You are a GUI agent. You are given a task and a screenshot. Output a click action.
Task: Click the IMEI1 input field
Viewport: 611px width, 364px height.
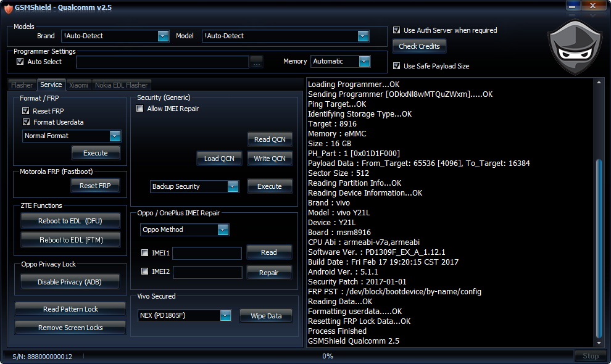point(207,254)
